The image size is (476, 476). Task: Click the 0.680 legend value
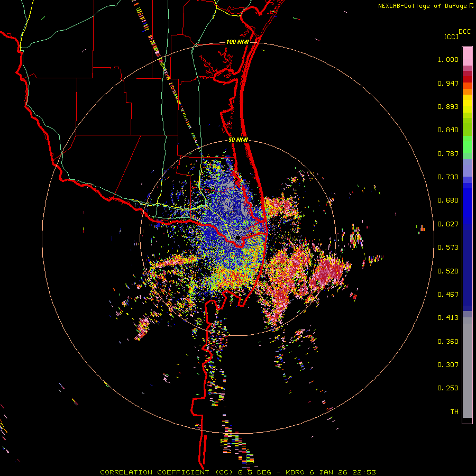click(x=448, y=200)
